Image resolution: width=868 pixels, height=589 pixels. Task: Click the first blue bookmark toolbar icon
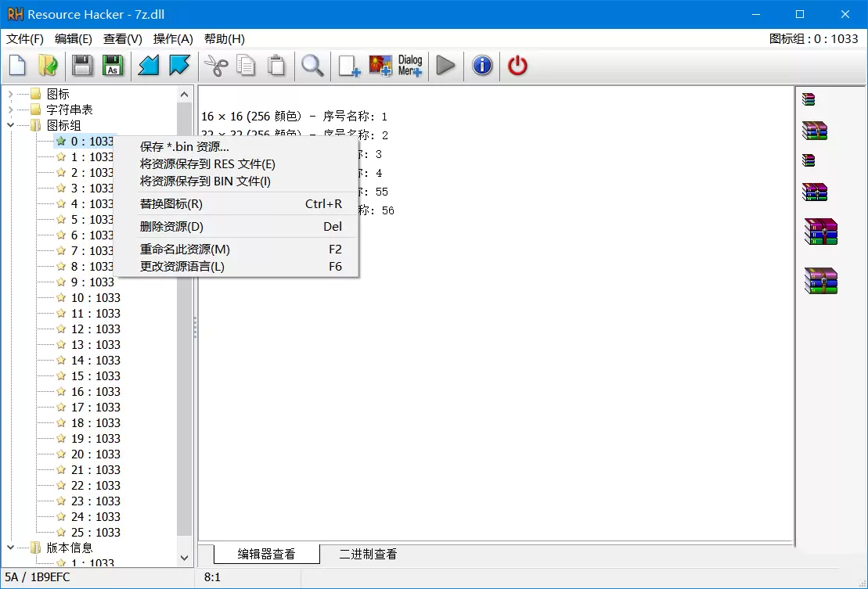coord(149,65)
